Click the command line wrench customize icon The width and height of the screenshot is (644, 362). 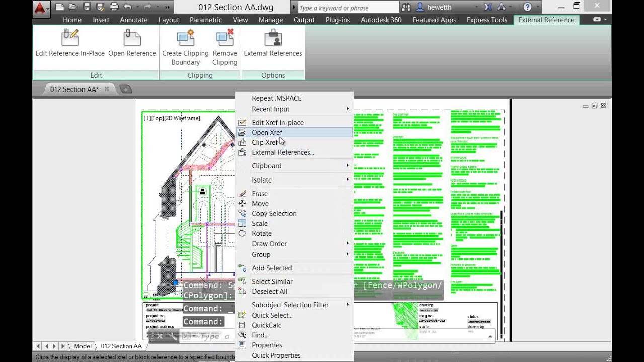point(172,336)
